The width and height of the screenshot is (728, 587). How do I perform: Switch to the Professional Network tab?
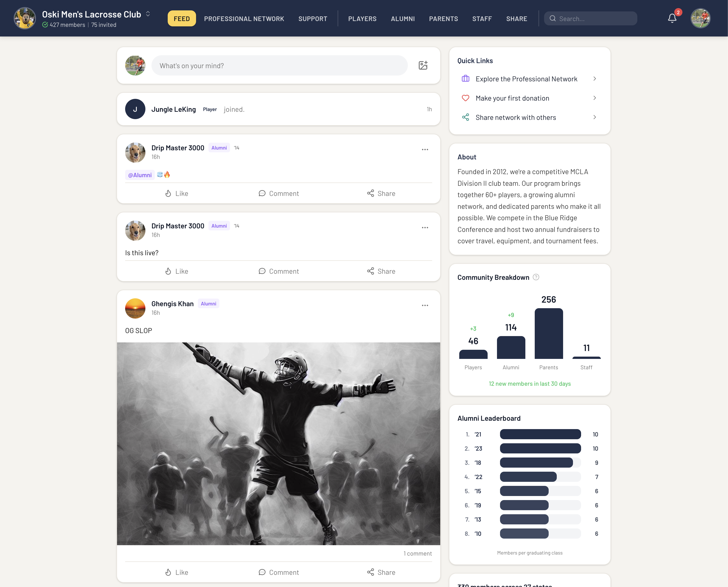tap(244, 19)
